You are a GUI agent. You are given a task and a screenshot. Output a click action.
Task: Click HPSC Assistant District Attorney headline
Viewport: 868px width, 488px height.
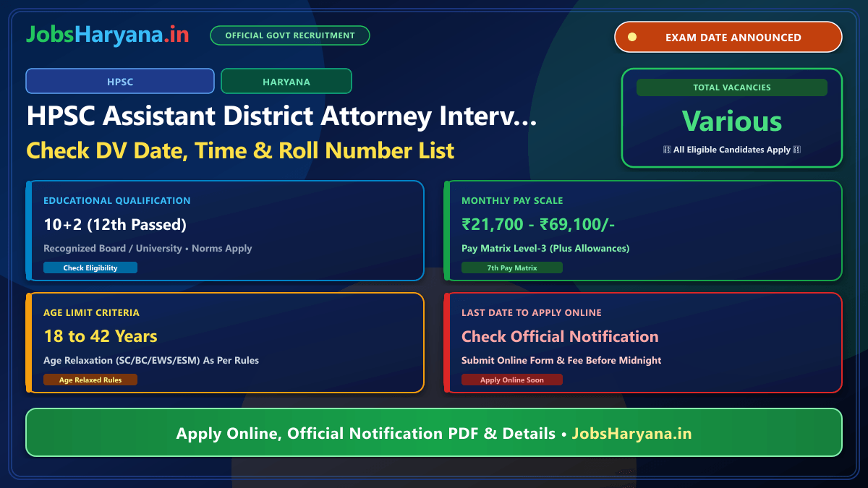pyautogui.click(x=282, y=116)
